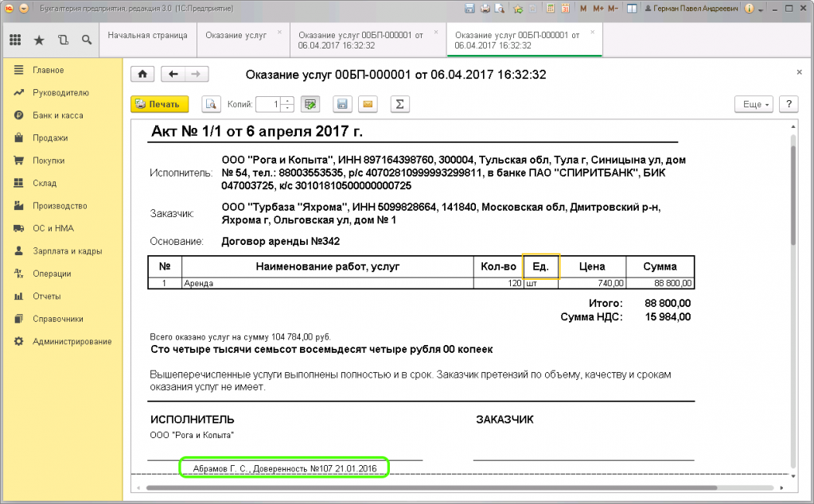
Task: Open Покупки section
Action: point(49,161)
